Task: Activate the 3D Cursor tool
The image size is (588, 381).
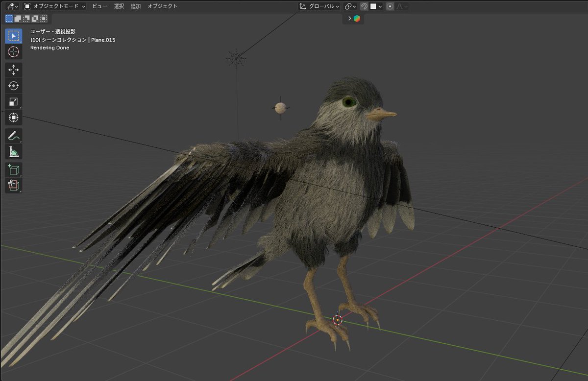Action: coord(13,51)
